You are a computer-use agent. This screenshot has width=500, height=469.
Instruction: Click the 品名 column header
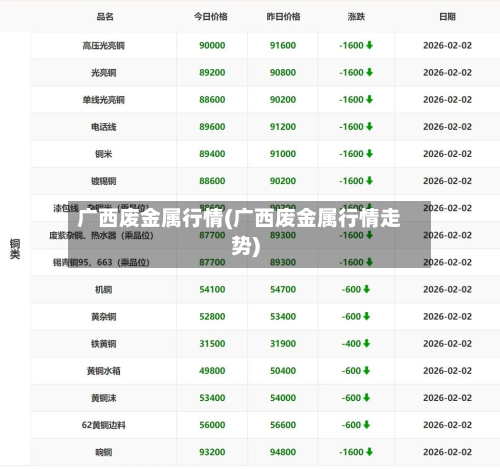pyautogui.click(x=105, y=17)
